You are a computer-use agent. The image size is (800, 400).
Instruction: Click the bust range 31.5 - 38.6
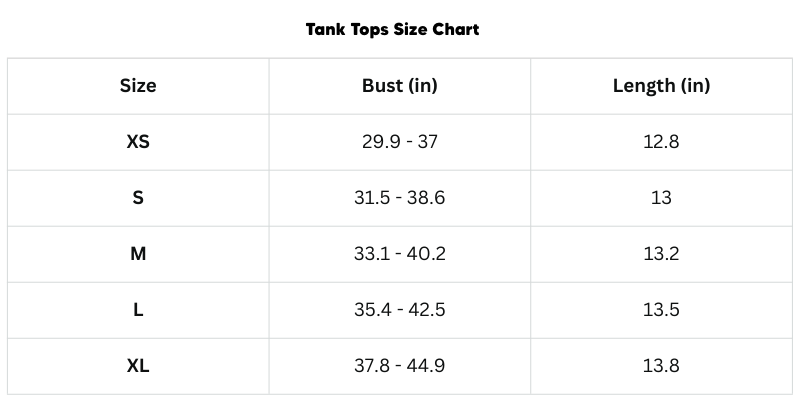tap(400, 198)
